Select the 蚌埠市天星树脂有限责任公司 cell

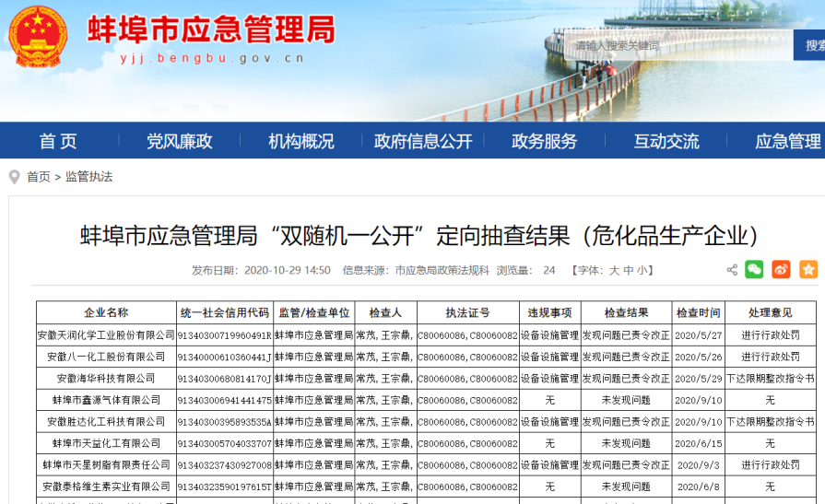pos(106,465)
